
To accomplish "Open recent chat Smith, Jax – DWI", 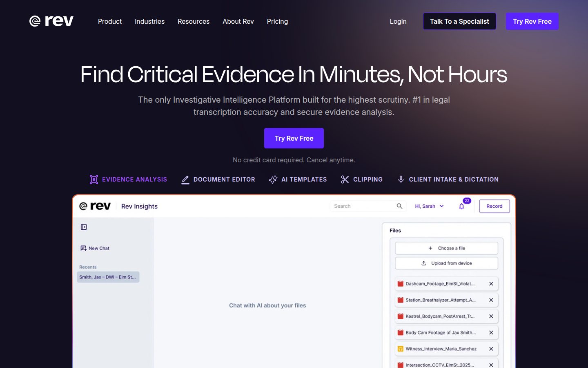I will pyautogui.click(x=108, y=277).
